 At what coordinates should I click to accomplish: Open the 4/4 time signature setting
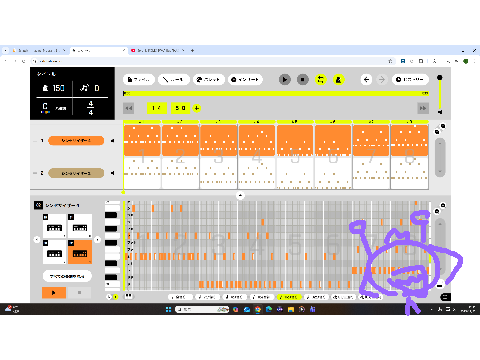pyautogui.click(x=90, y=108)
